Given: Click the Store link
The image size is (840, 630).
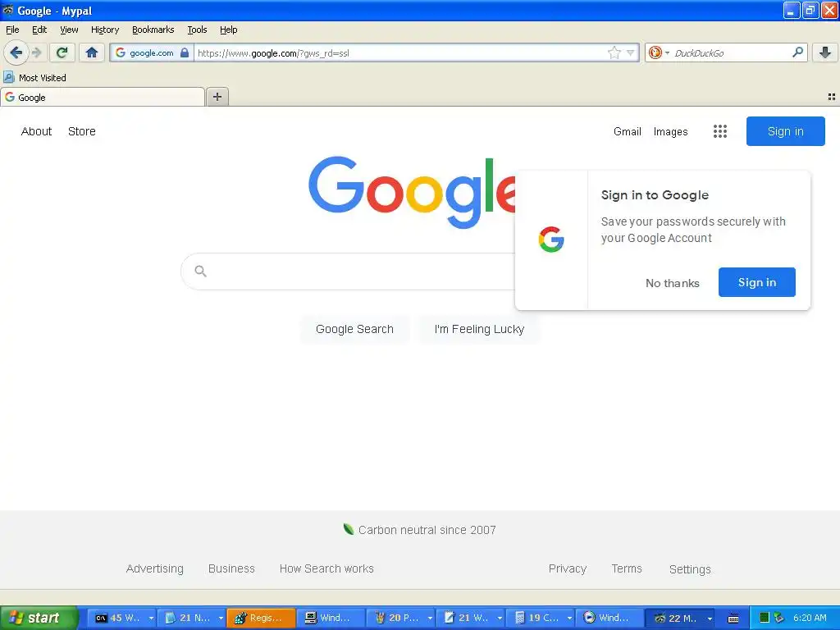Looking at the screenshot, I should 82,131.
